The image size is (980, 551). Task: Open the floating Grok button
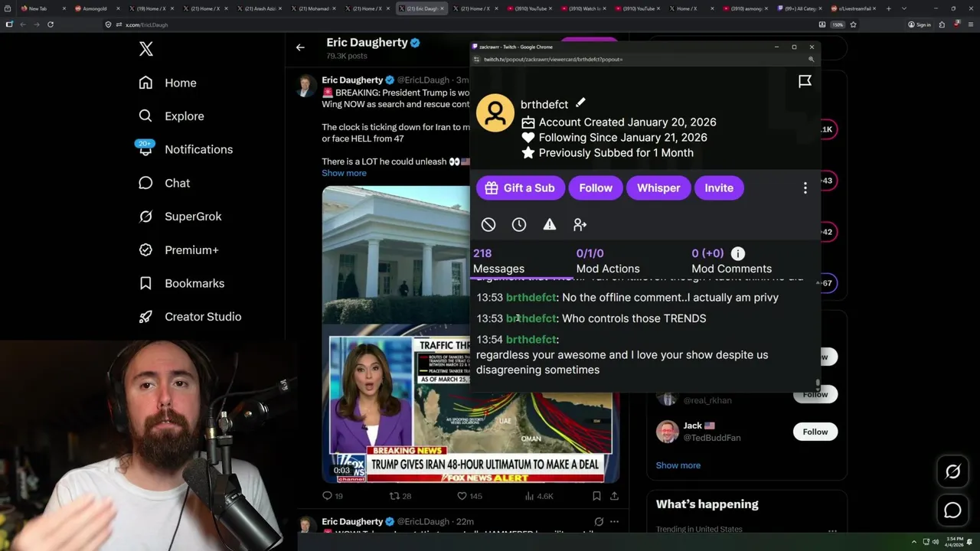[952, 471]
